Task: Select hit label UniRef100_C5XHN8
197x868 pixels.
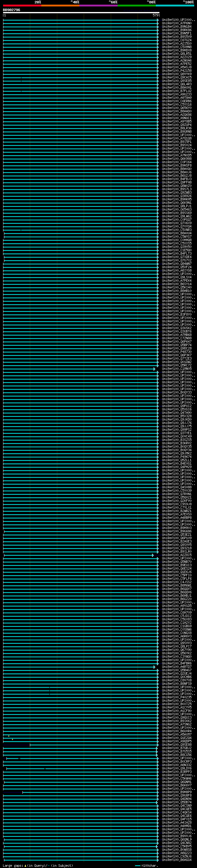Action: pos(177,47)
